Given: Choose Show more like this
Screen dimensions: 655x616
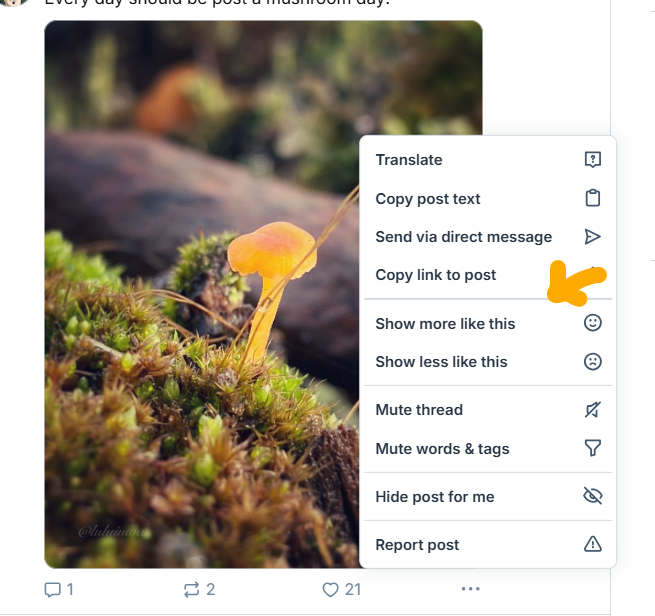Looking at the screenshot, I should [x=445, y=324].
